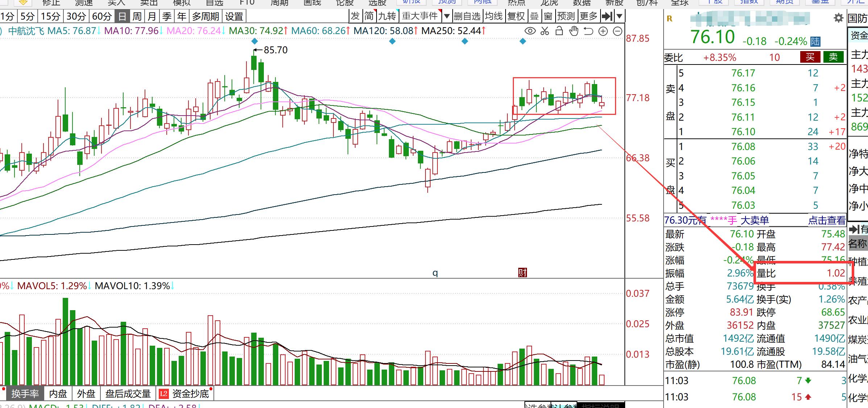Click the undo arrow icon

point(588,31)
